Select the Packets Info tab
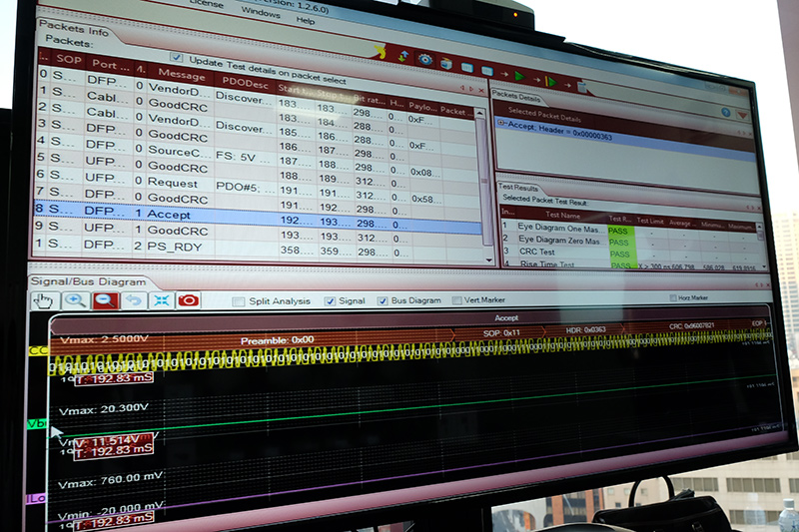Viewport: 799px width, 532px height. point(74,28)
